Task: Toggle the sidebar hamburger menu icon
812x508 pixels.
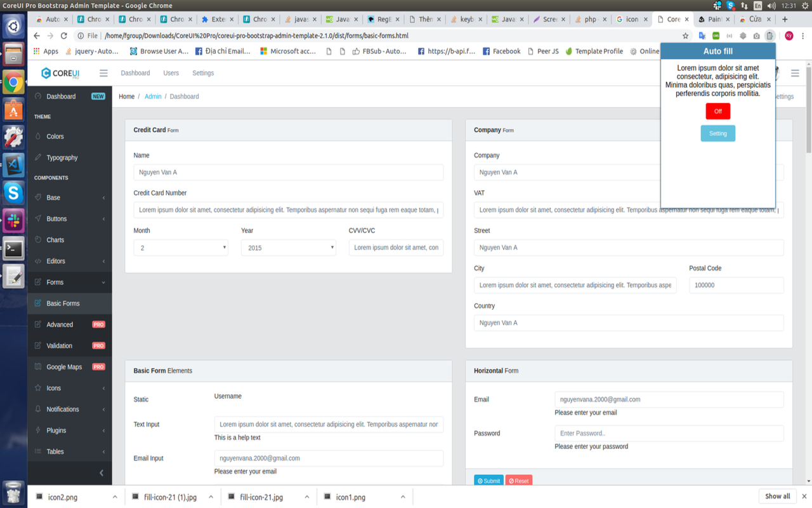Action: (x=103, y=73)
